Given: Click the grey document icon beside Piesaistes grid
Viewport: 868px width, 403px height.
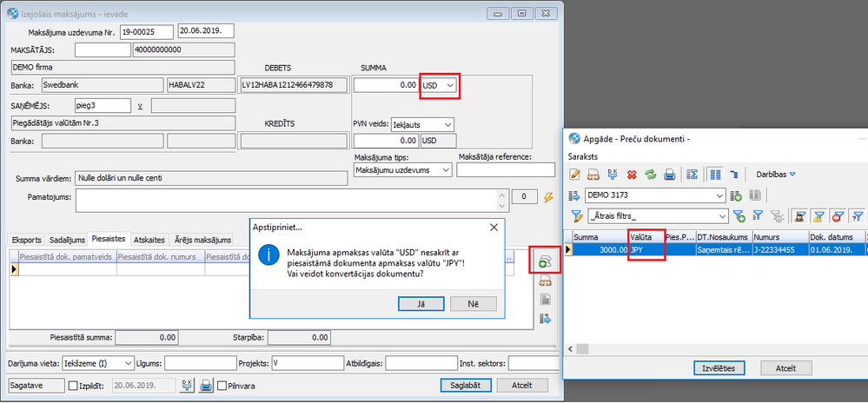Looking at the screenshot, I should (546, 300).
